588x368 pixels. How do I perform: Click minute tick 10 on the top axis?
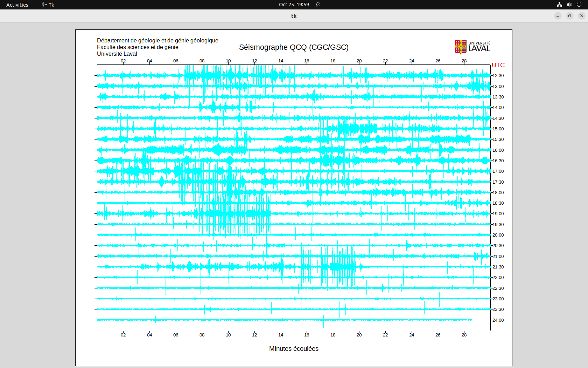(x=228, y=61)
